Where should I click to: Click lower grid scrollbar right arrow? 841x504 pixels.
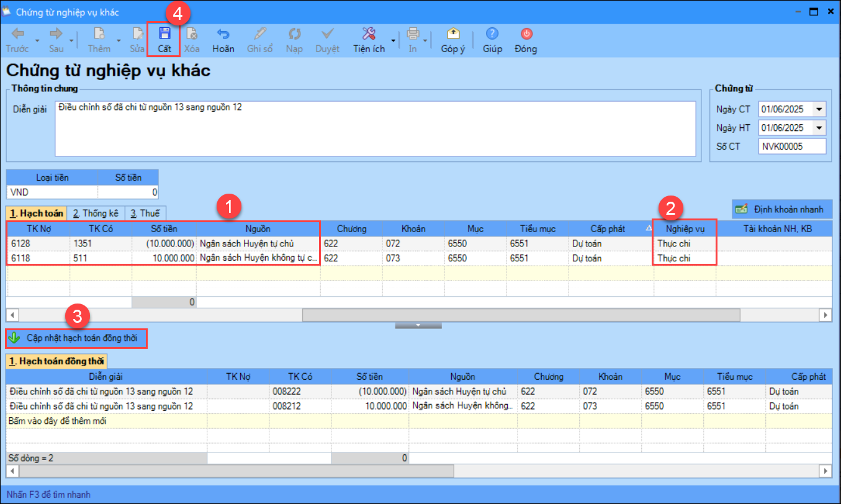[x=825, y=472]
